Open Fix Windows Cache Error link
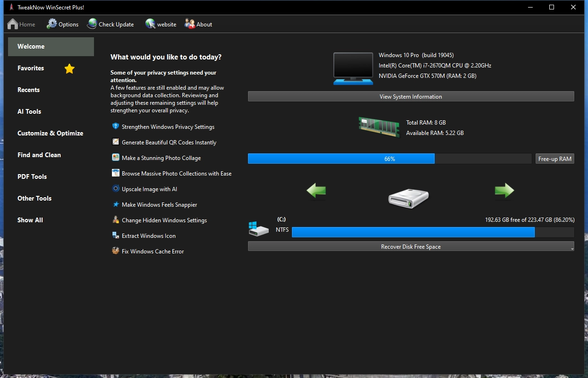The width and height of the screenshot is (588, 378). pyautogui.click(x=153, y=252)
